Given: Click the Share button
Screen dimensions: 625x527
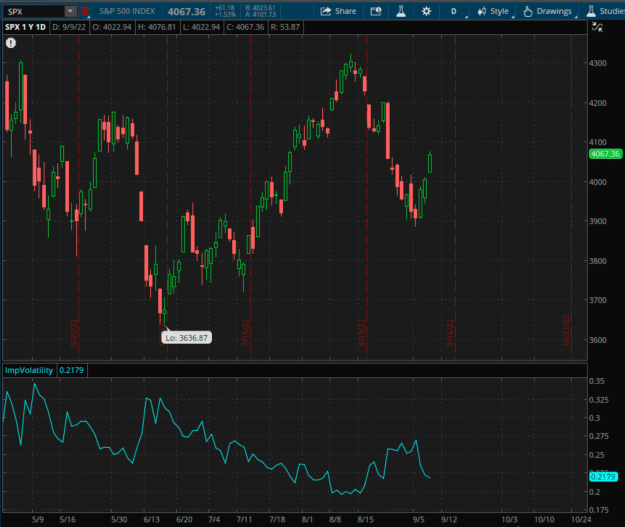Looking at the screenshot, I should point(338,11).
